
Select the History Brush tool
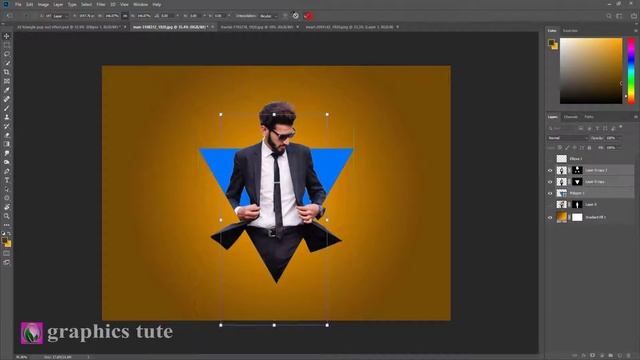(x=7, y=126)
